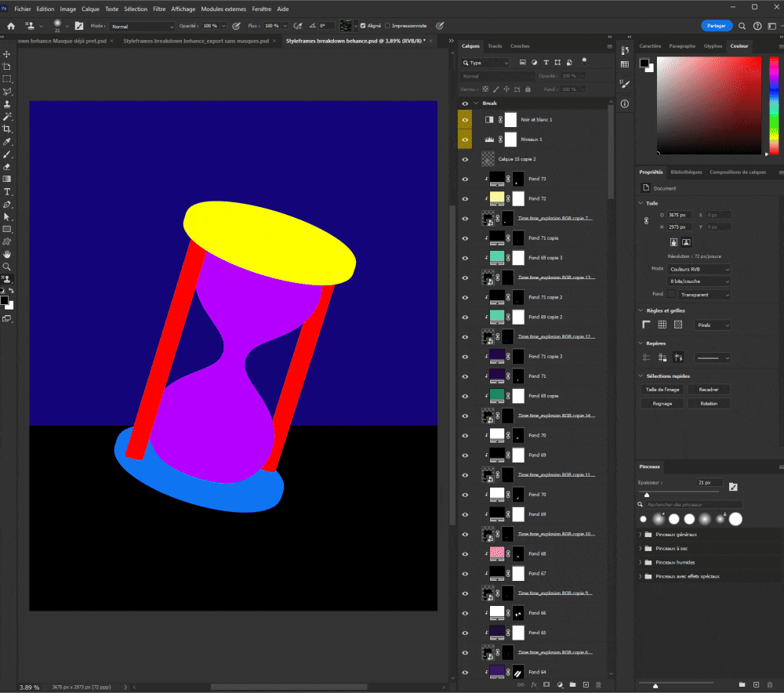
Task: Open the help question mark icon
Action: (757, 26)
